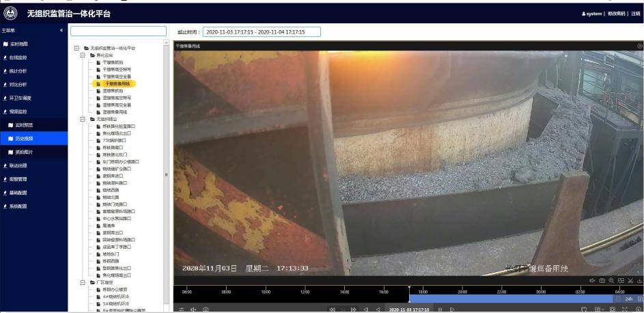Click the fullscreen icon in the bottom-right
Viewport: 644px width, 313px height.
[x=624, y=310]
